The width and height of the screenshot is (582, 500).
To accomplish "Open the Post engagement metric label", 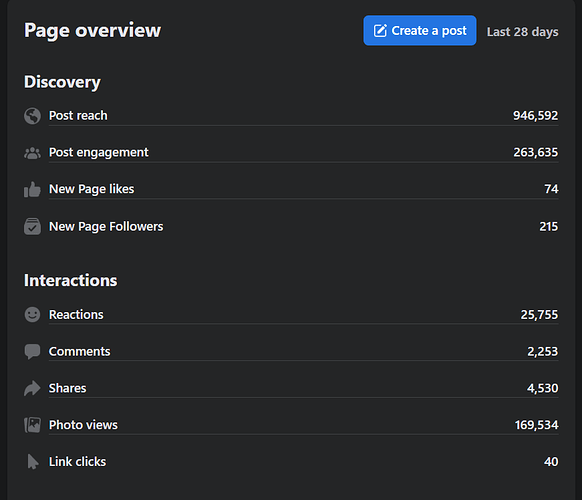I will pyautogui.click(x=98, y=153).
